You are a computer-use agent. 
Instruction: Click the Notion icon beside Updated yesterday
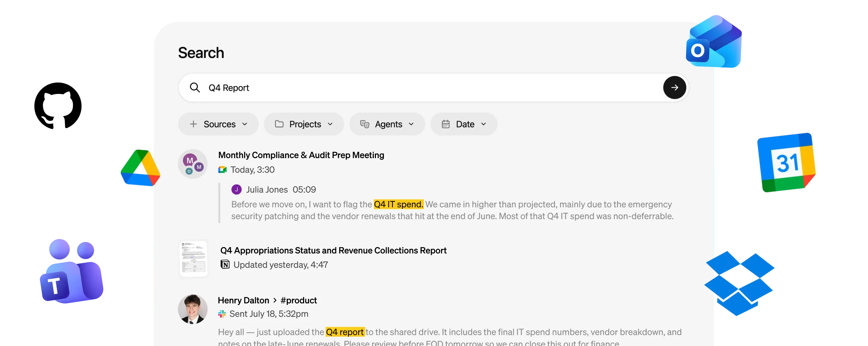[225, 265]
